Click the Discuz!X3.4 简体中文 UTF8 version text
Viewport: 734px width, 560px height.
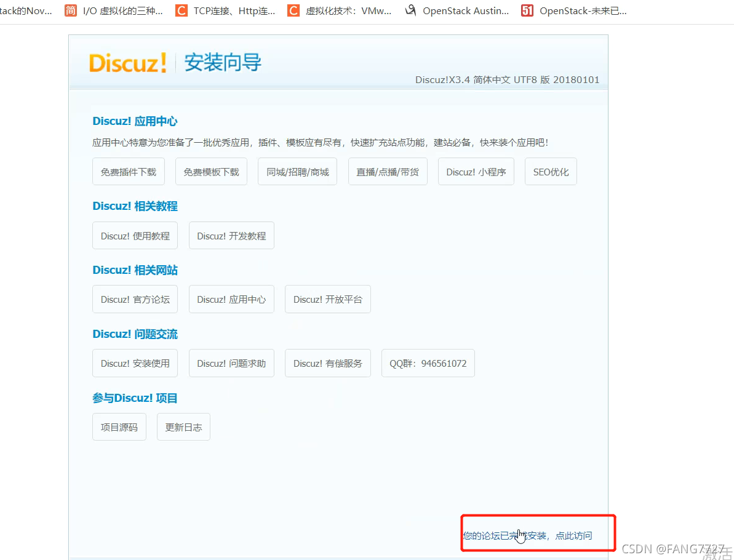tap(508, 79)
